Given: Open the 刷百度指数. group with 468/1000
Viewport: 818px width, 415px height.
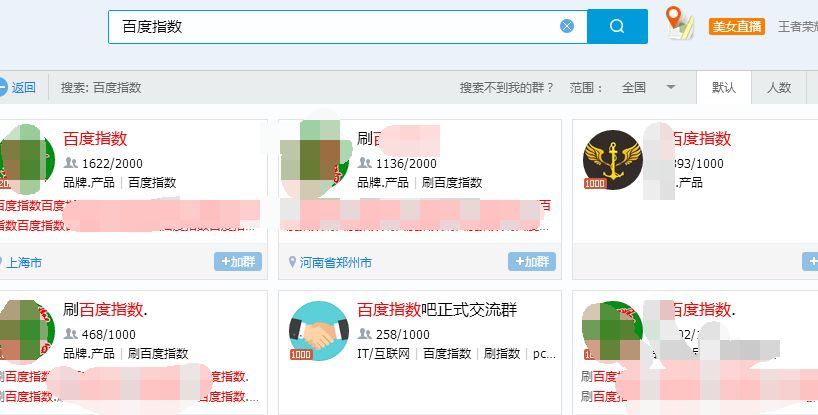Looking at the screenshot, I should tap(105, 310).
